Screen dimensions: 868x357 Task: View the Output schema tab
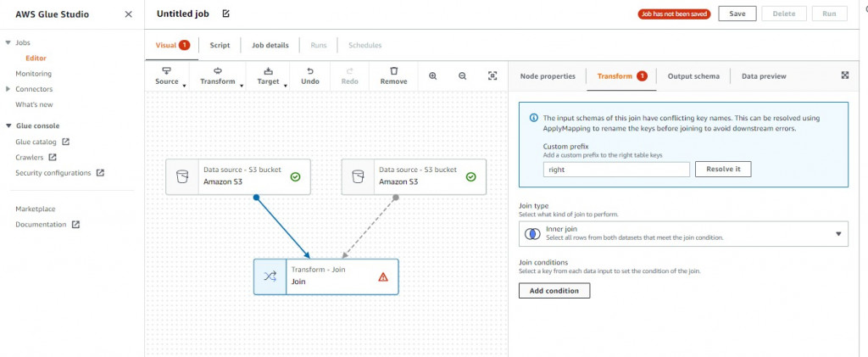click(693, 76)
